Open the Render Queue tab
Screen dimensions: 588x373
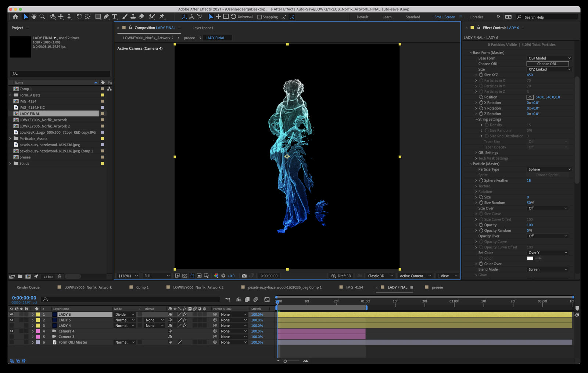(28, 287)
